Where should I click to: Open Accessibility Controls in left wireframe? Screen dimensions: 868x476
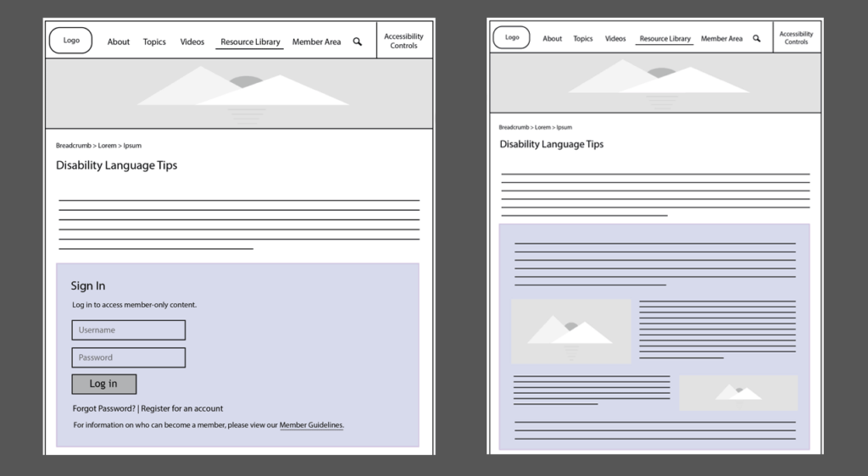coord(404,41)
